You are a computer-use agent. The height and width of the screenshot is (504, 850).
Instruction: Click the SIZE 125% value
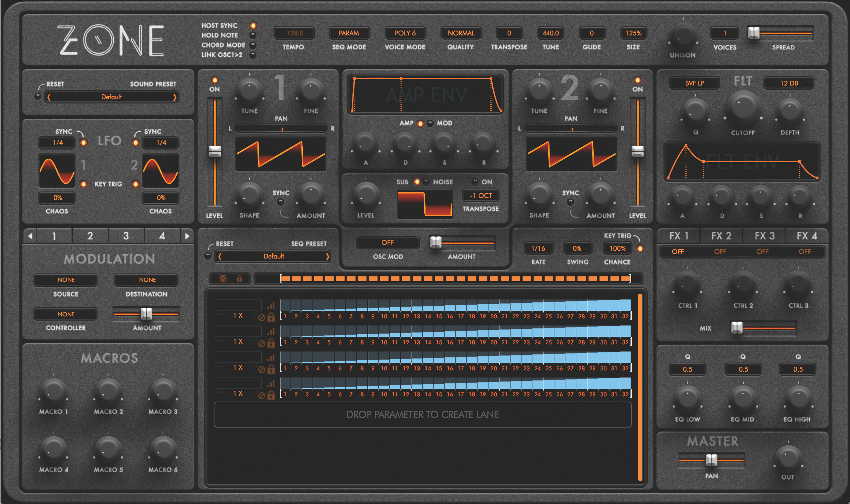[x=633, y=33]
